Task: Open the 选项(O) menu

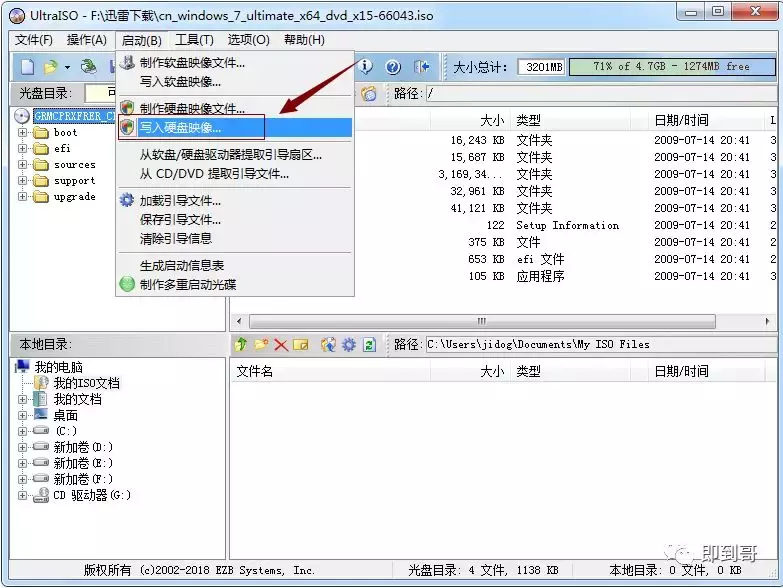Action: [x=249, y=40]
